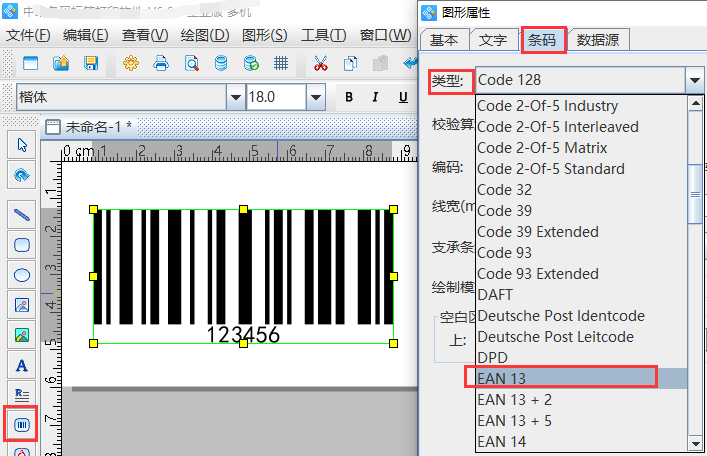The height and width of the screenshot is (456, 707).
Task: Select the rich text tool icon
Action: pos(22,395)
